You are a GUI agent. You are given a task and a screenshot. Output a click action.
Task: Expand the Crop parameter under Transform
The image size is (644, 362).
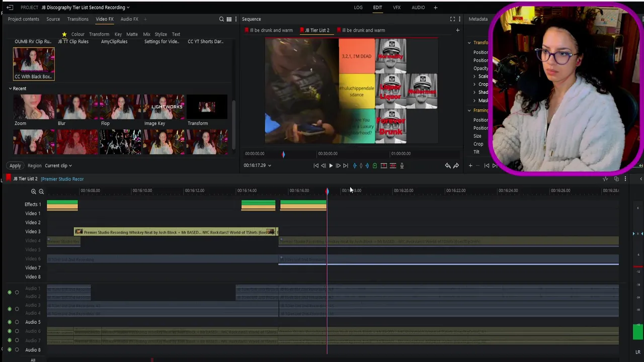[474, 84]
